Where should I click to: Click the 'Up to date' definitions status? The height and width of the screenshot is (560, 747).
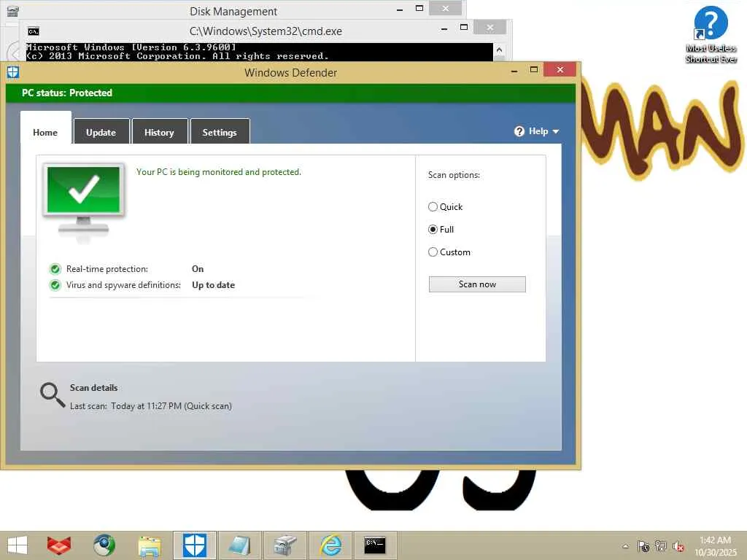pyautogui.click(x=214, y=285)
